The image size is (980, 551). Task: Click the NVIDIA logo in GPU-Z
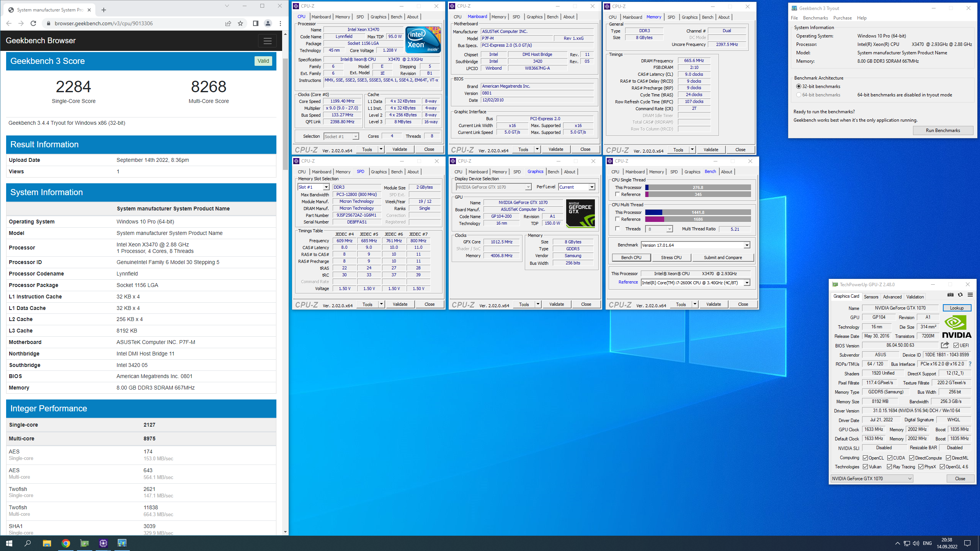[x=956, y=326]
